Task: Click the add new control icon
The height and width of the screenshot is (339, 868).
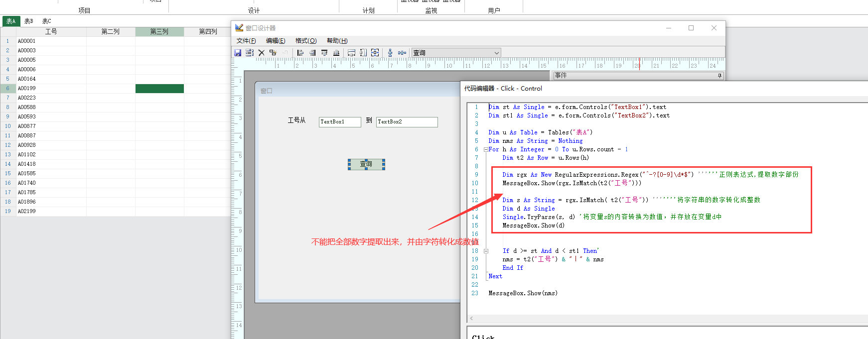Action: pyautogui.click(x=273, y=53)
